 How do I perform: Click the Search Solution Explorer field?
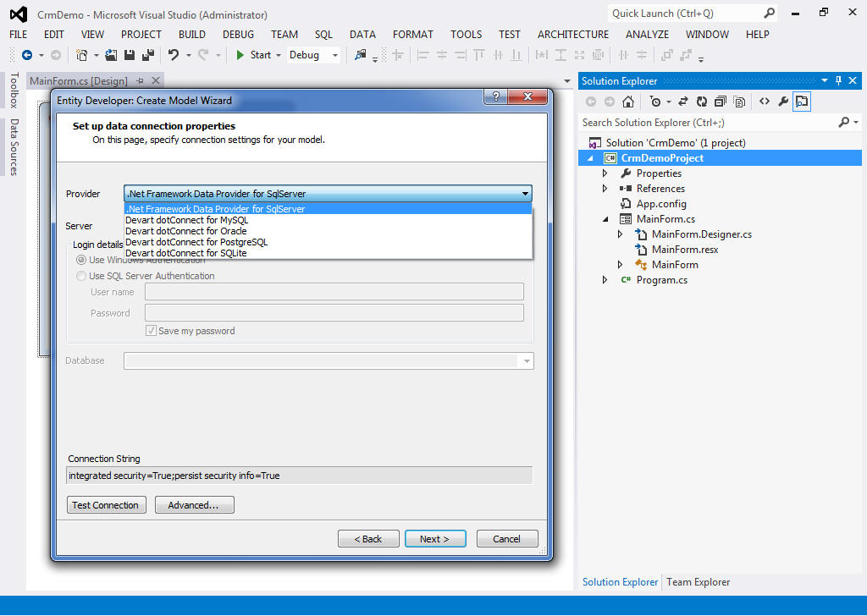click(x=707, y=123)
